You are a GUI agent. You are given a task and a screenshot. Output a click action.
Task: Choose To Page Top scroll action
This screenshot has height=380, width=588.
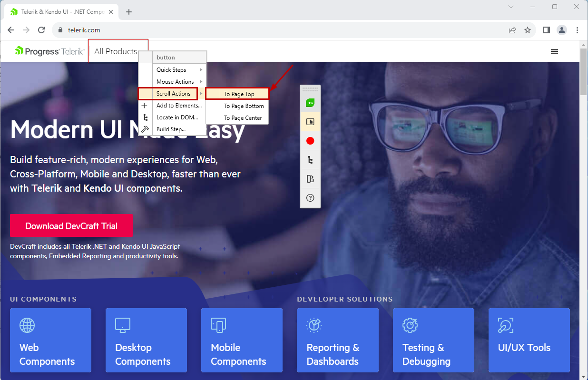[x=237, y=94]
